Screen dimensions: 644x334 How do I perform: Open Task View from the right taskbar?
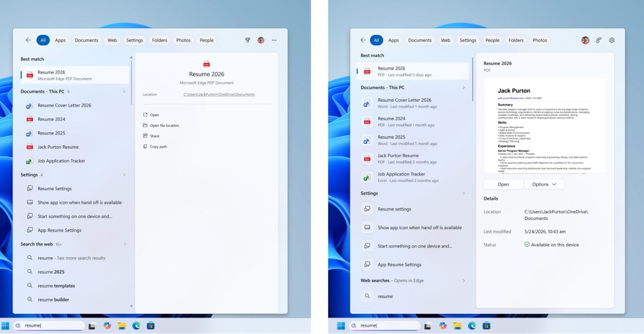[428, 326]
